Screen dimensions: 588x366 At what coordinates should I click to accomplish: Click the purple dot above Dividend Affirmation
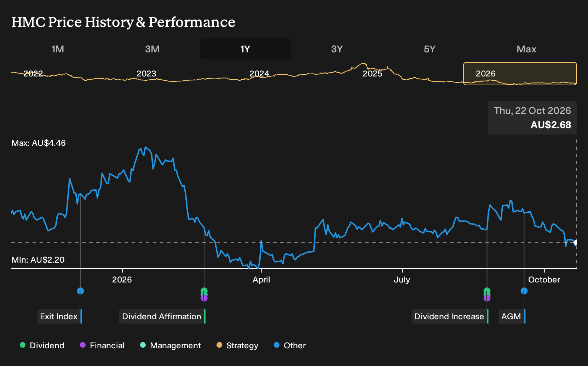coord(204,298)
